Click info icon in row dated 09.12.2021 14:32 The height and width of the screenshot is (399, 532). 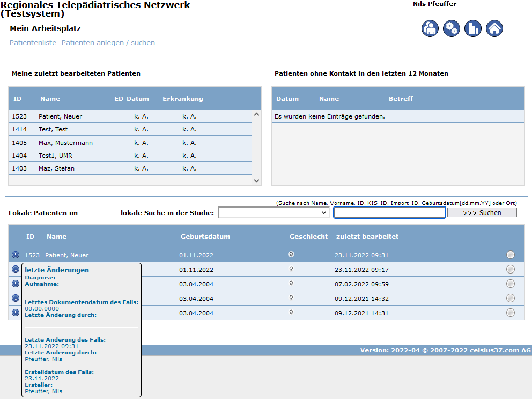[16, 298]
